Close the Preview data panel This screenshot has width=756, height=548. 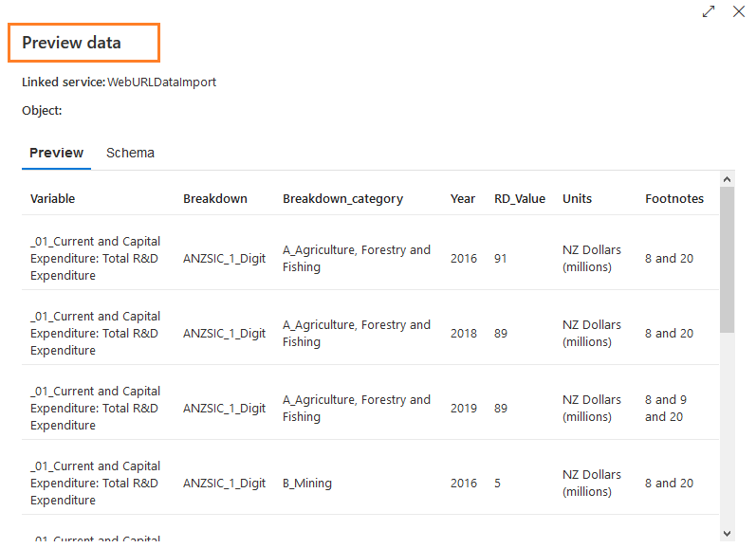(739, 11)
